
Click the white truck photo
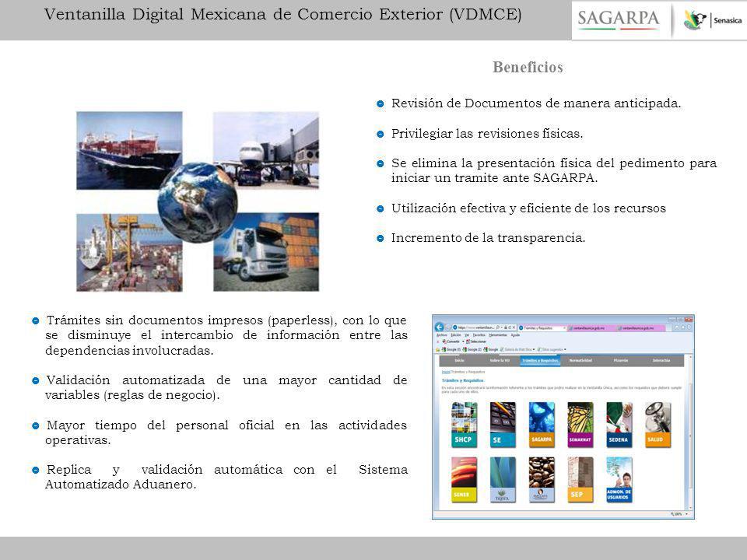point(266,252)
